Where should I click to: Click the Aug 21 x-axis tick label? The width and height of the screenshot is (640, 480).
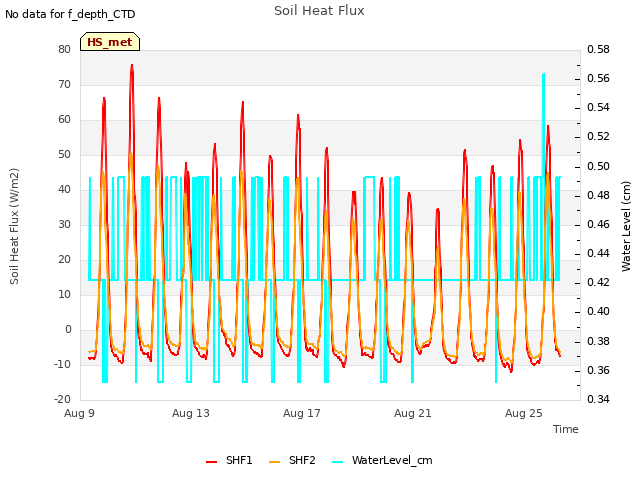click(413, 413)
